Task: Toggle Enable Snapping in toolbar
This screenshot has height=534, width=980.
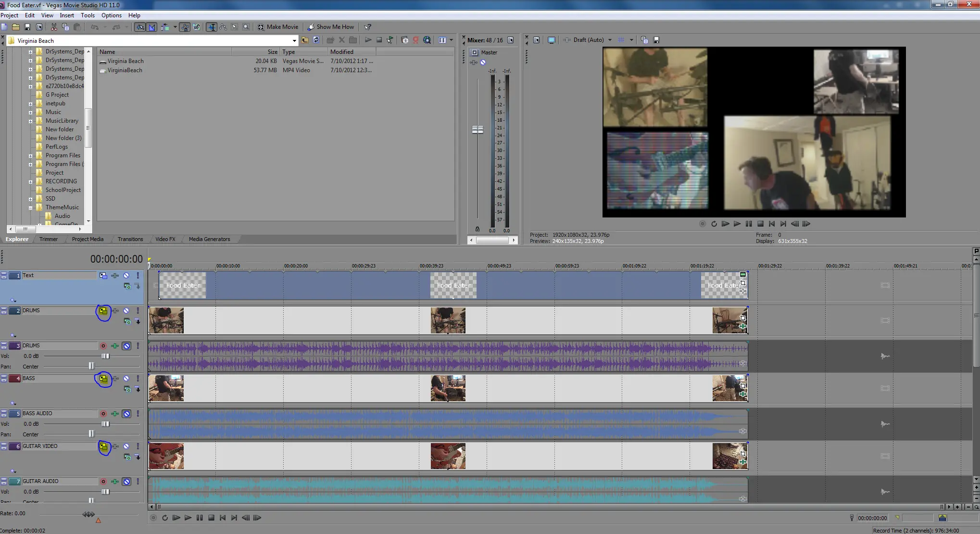Action: point(140,27)
